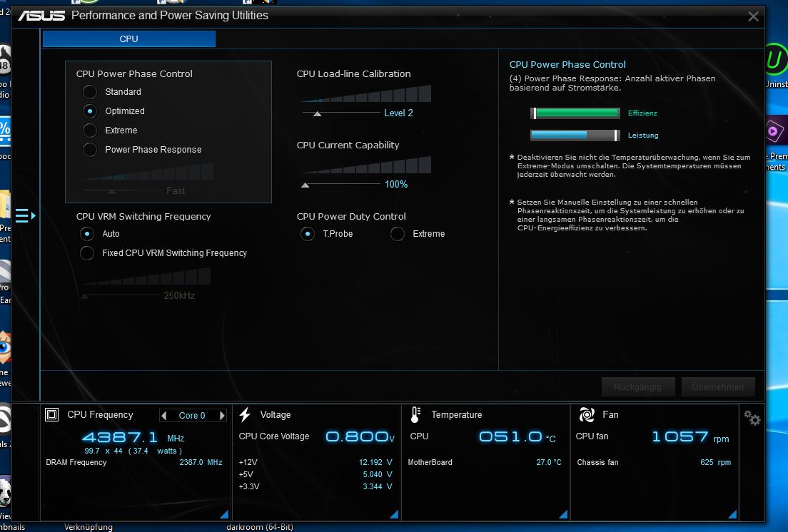Expand the CPU Frequency panel corner triangle
Image resolution: width=788 pixels, height=532 pixels.
[224, 514]
